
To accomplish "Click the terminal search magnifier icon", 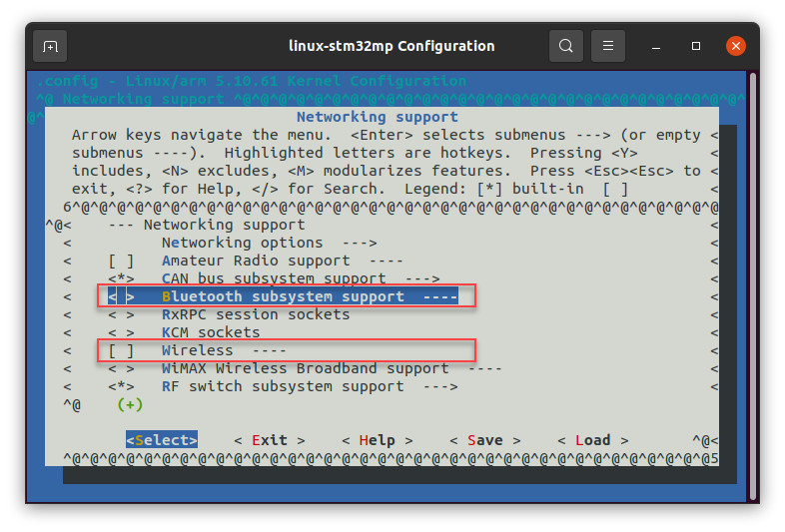I will pos(565,46).
